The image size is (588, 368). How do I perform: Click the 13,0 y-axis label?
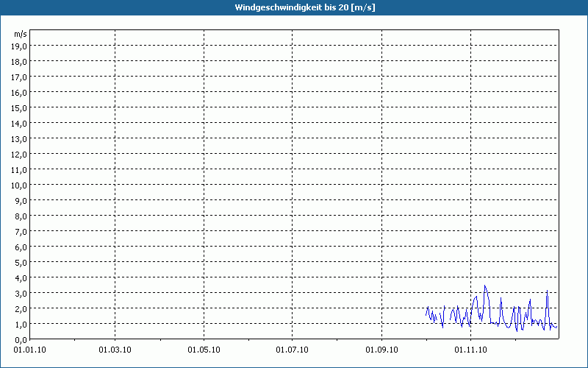pos(19,139)
